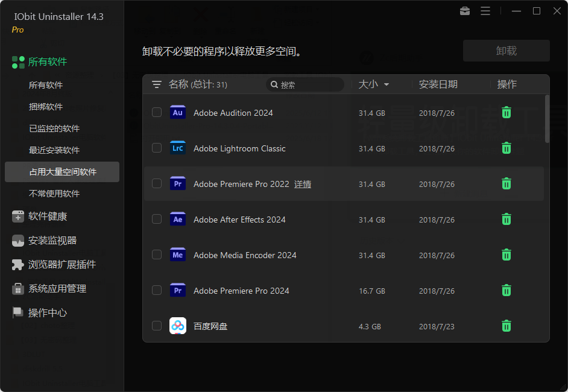Screen dimensions: 568x392
Task: Open the 已监控的软件 sidebar item
Action: pos(54,128)
